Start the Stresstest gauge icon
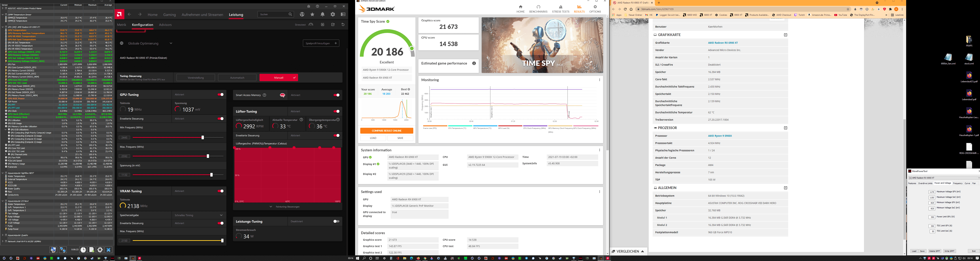Viewport: 980px width, 261px height. [x=311, y=25]
